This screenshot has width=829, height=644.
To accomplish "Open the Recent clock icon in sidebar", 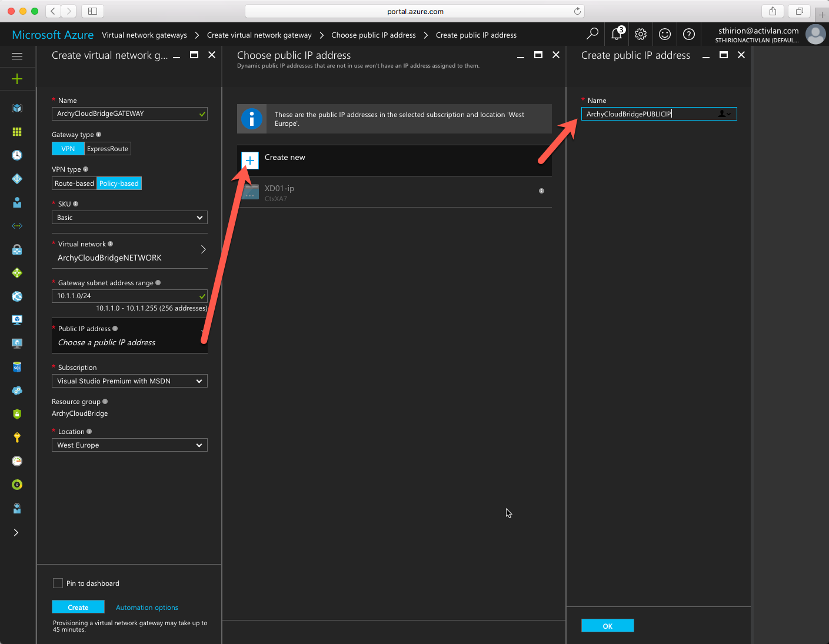I will [x=17, y=155].
